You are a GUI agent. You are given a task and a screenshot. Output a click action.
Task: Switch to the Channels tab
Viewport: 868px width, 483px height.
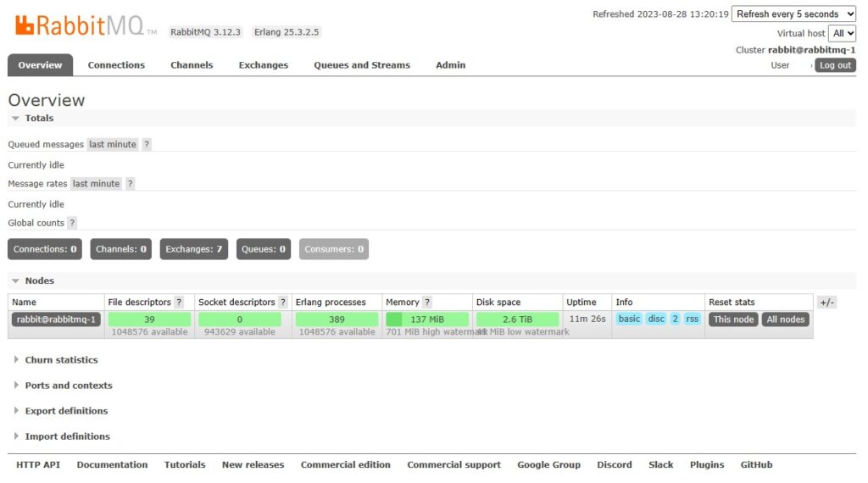tap(192, 65)
